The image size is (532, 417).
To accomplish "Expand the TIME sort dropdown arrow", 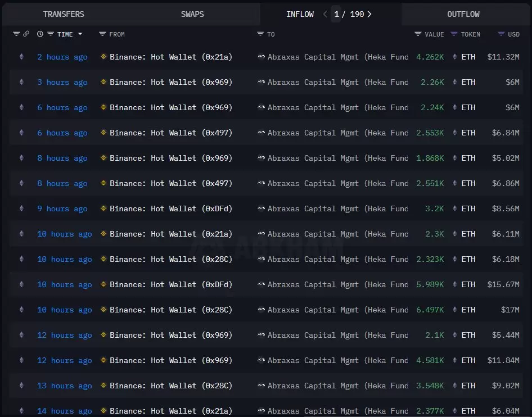I will 80,34.
